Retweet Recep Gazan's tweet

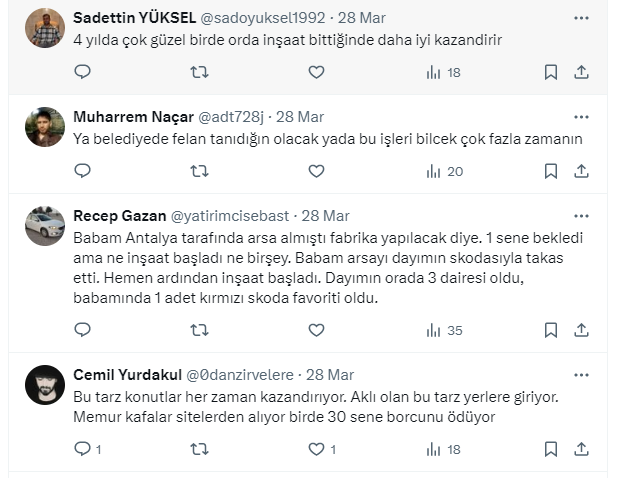tap(199, 330)
